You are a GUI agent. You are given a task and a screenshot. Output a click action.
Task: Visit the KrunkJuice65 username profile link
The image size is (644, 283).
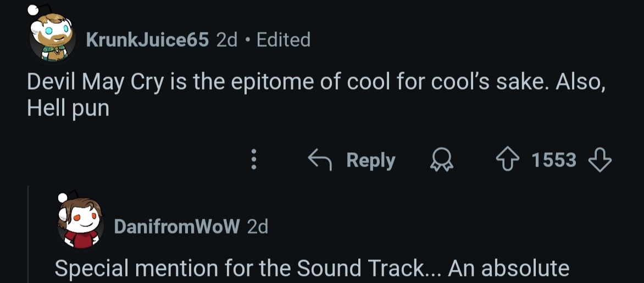tap(147, 40)
